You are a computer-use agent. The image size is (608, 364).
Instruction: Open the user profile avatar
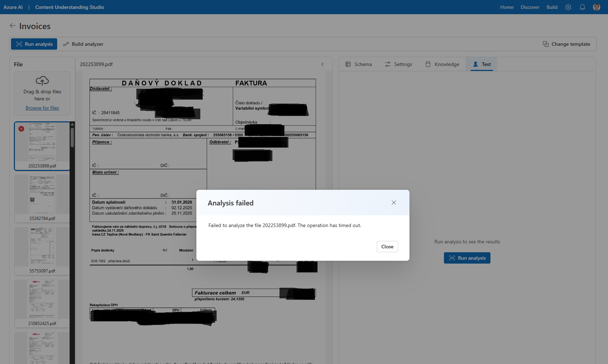coord(597,7)
